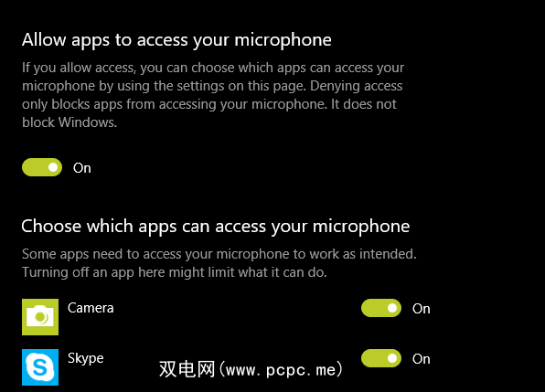This screenshot has height=392, width=545.
Task: Click the 'only blocks apps from accessing' line
Action: (x=209, y=104)
